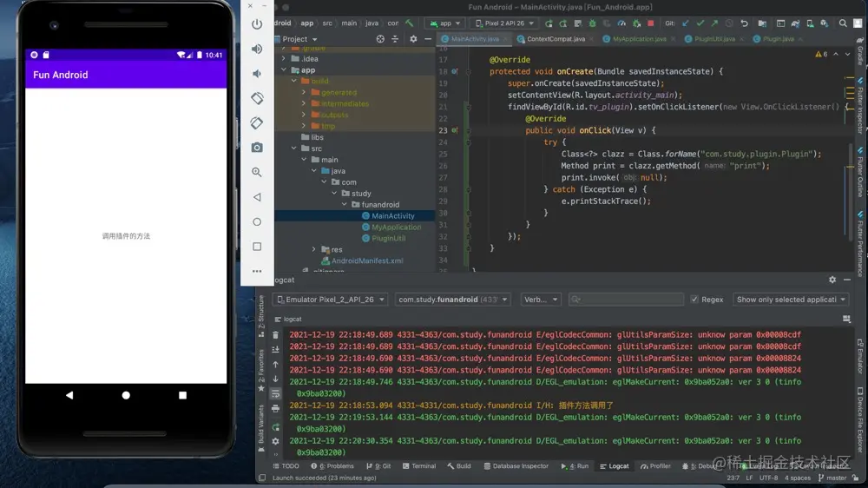Click the Git update project arrow icon
868x488 pixels.
tap(686, 23)
